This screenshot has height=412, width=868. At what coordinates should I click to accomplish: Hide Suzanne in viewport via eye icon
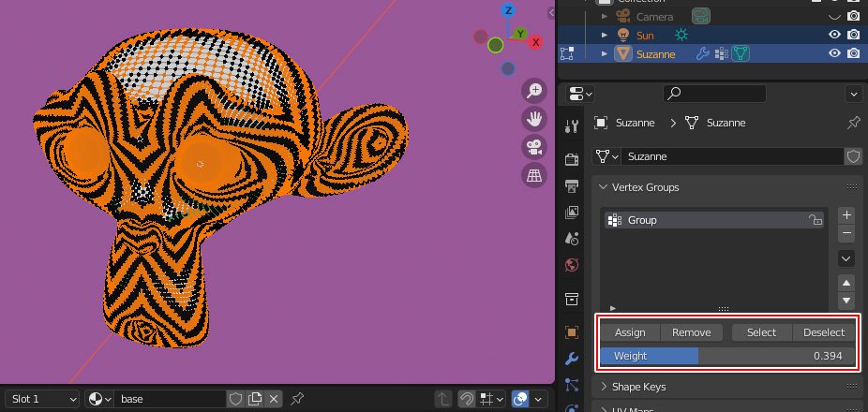pyautogui.click(x=834, y=53)
